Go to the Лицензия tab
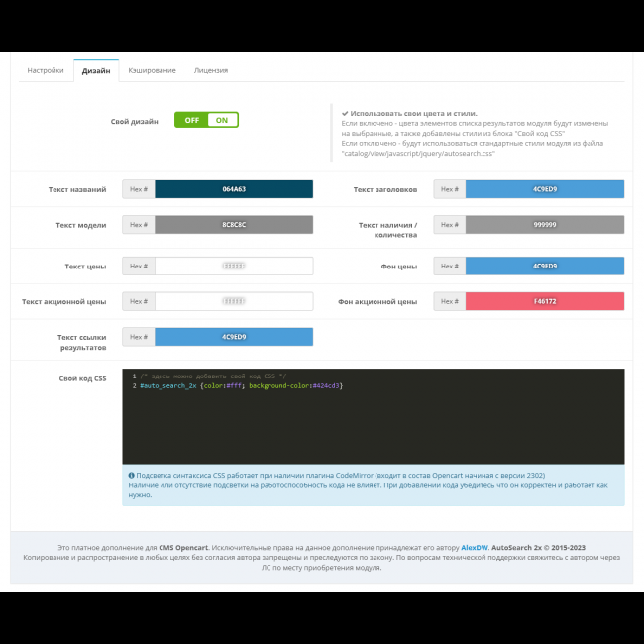 click(x=210, y=70)
